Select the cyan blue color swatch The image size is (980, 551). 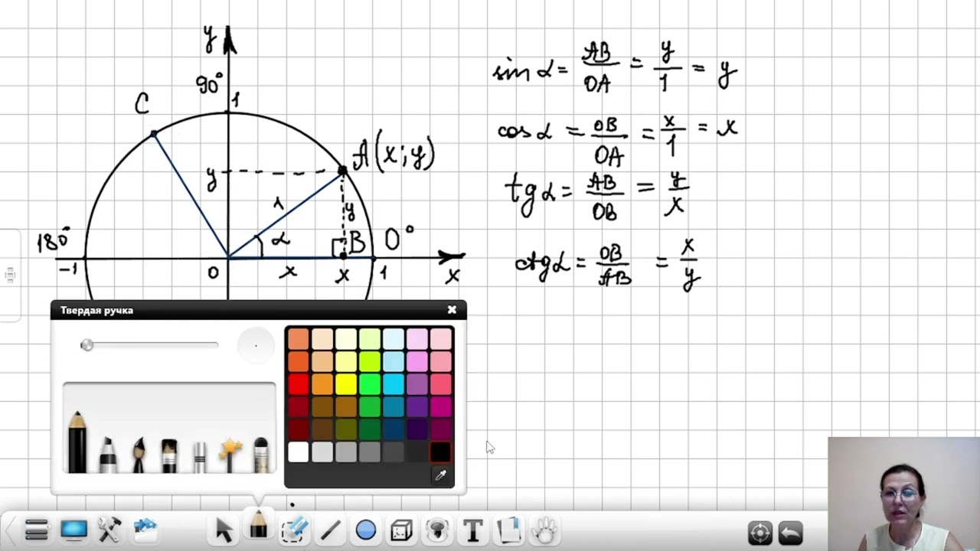click(394, 384)
